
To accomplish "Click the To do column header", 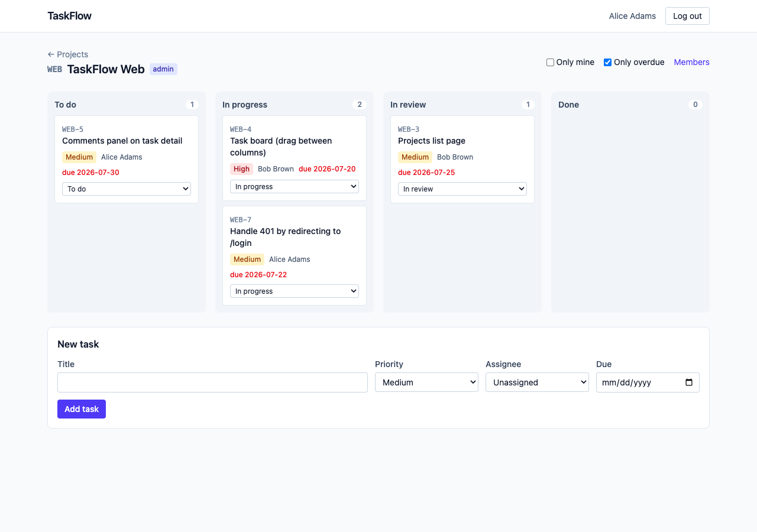I will [x=66, y=105].
